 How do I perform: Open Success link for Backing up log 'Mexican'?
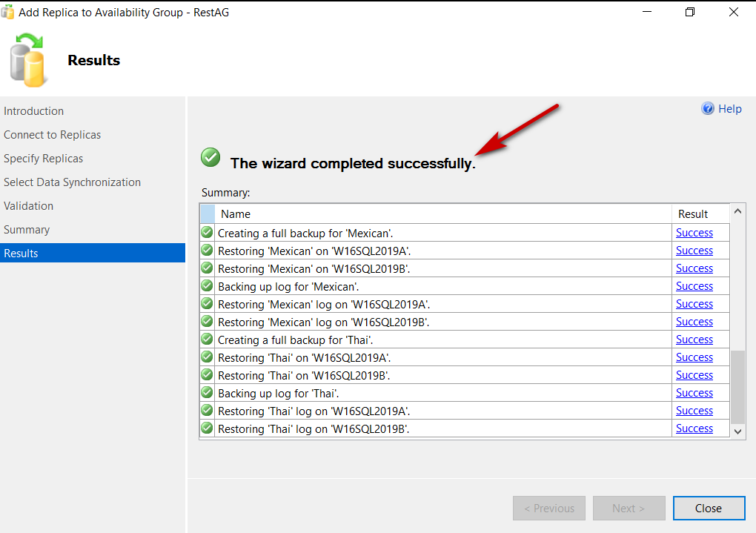(x=694, y=286)
